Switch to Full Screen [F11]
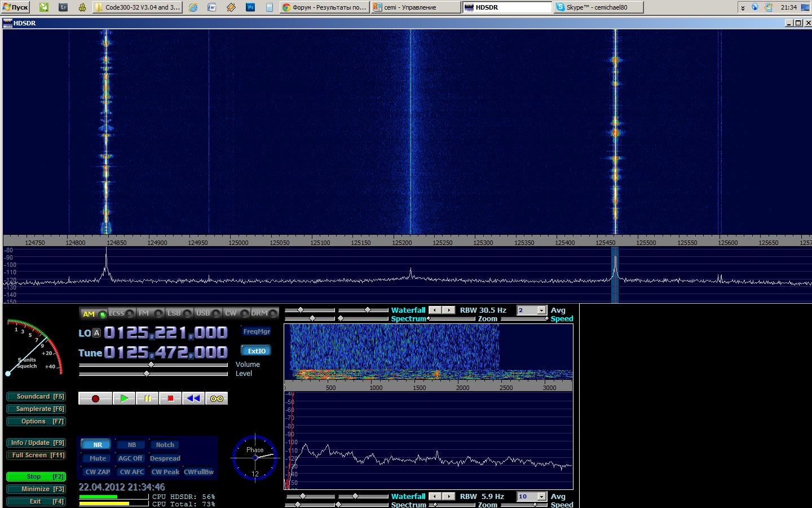812x508 pixels. pos(36,456)
